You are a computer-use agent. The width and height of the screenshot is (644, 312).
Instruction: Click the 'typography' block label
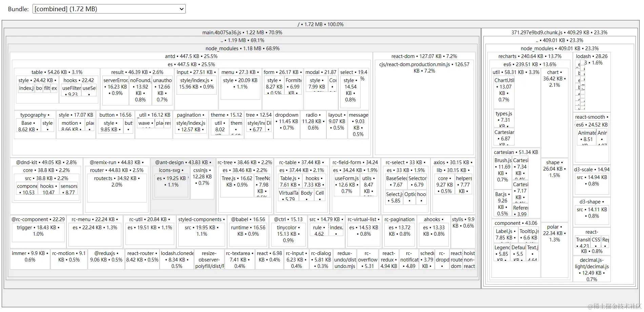[35, 115]
